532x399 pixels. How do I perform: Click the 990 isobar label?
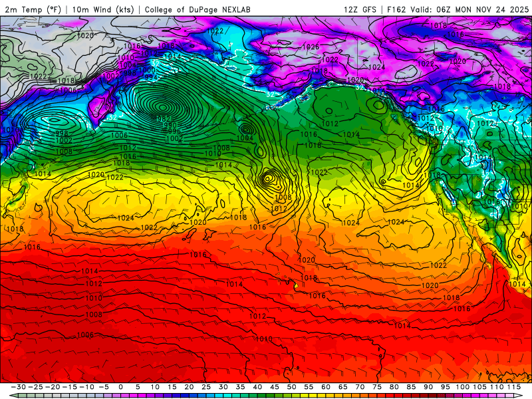pos(170,125)
